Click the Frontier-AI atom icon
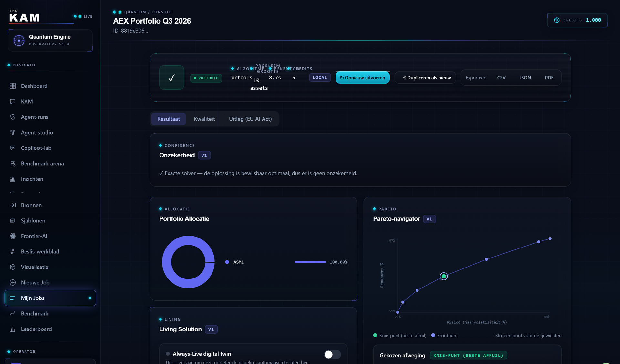This screenshot has width=620, height=364. [x=13, y=236]
